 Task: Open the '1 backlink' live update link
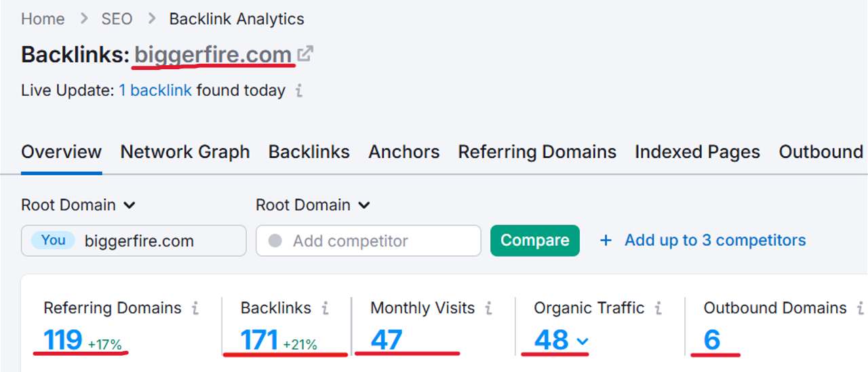[x=155, y=90]
